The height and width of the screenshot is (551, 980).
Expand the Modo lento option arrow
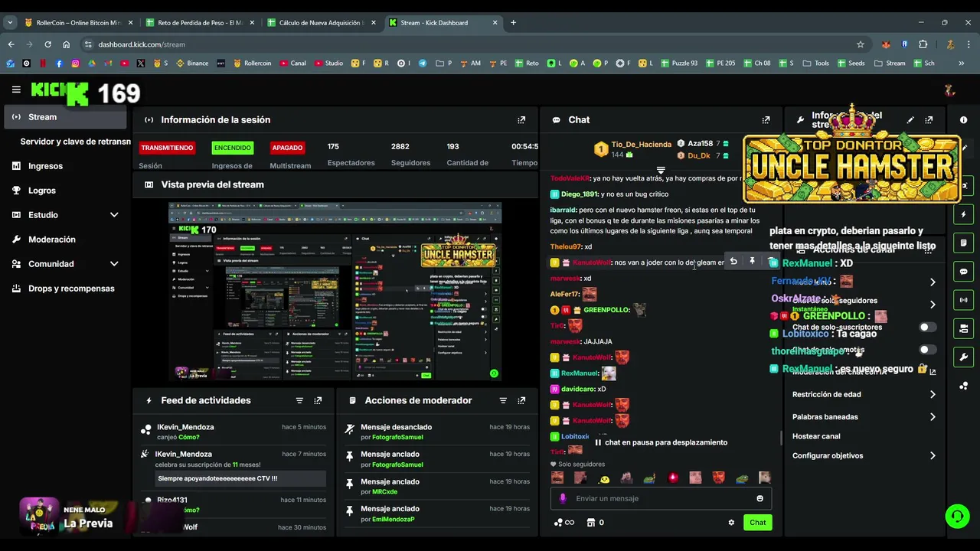pos(933,282)
